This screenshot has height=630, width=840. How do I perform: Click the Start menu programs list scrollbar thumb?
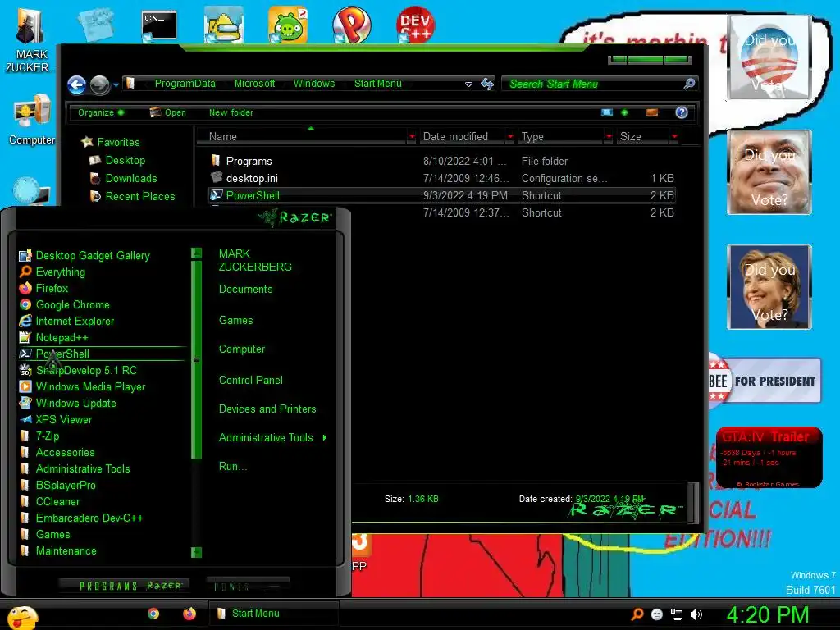pos(196,359)
